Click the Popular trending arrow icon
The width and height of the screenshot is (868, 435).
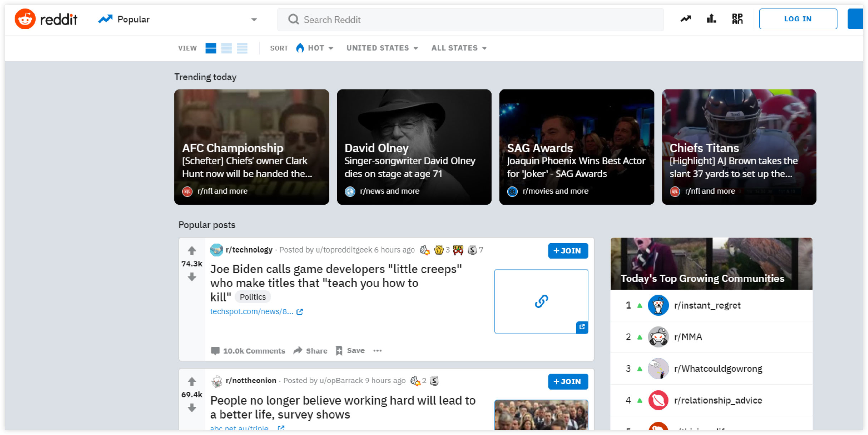coord(105,19)
